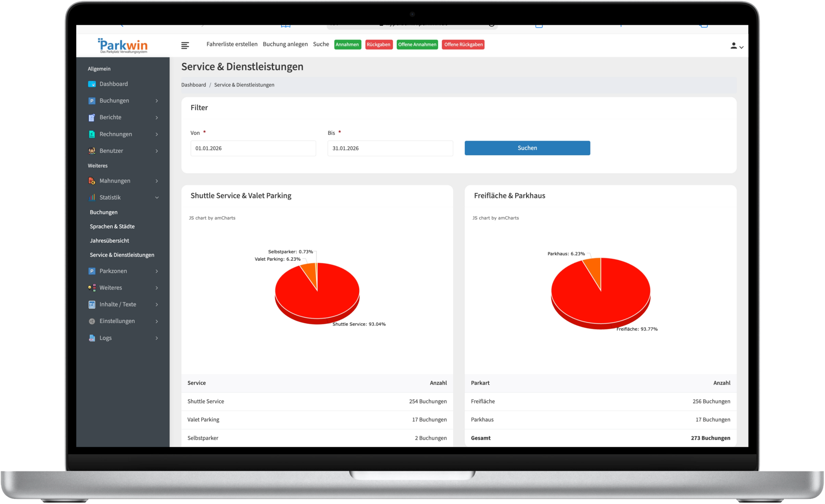The image size is (825, 504).
Task: Click the hamburger sidebar toggle icon
Action: pos(185,45)
